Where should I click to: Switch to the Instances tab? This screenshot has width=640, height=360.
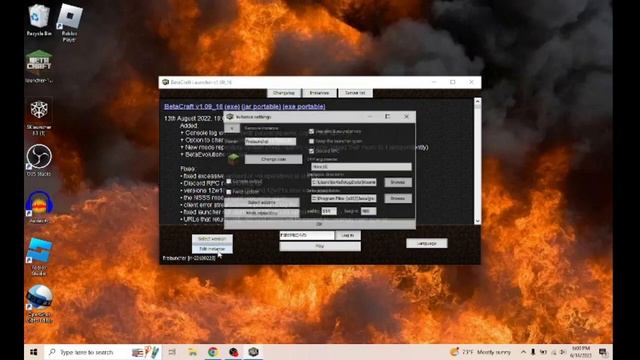click(320, 93)
